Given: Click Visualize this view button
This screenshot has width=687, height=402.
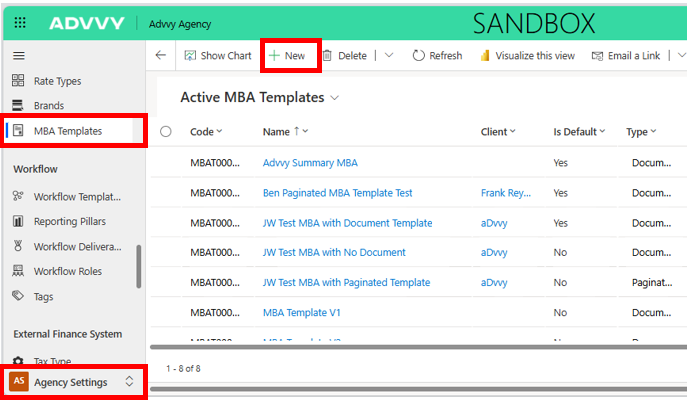Looking at the screenshot, I should coord(528,56).
